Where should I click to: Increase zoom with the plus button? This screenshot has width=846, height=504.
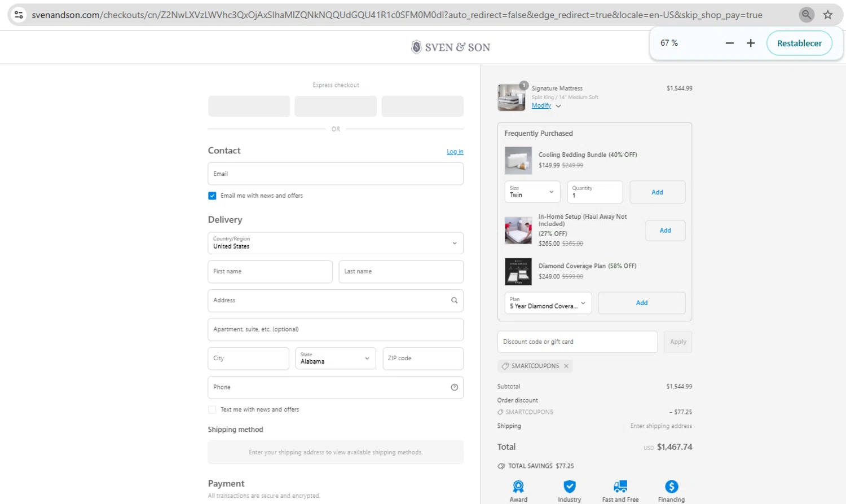pos(751,43)
